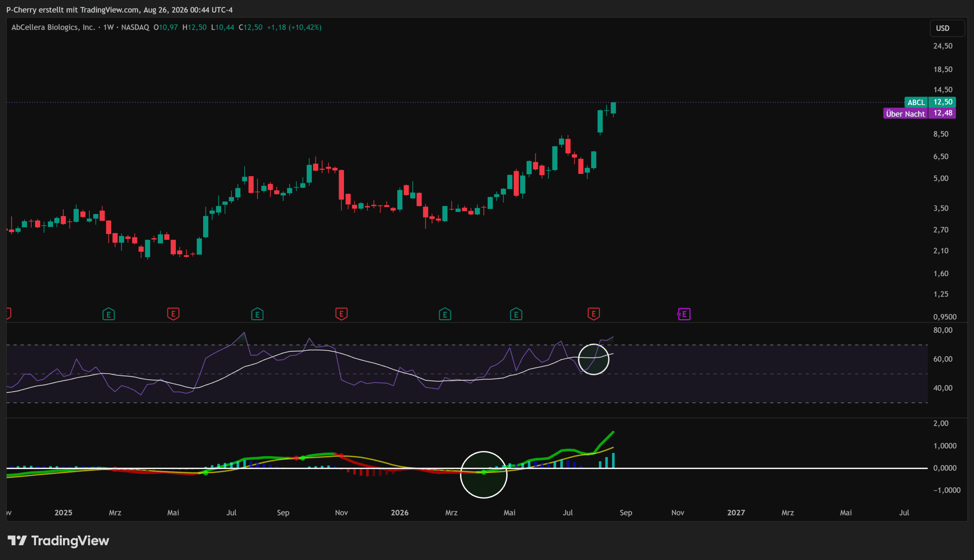This screenshot has height=560, width=974.
Task: Click the 2026 year label on the time axis
Action: point(399,513)
